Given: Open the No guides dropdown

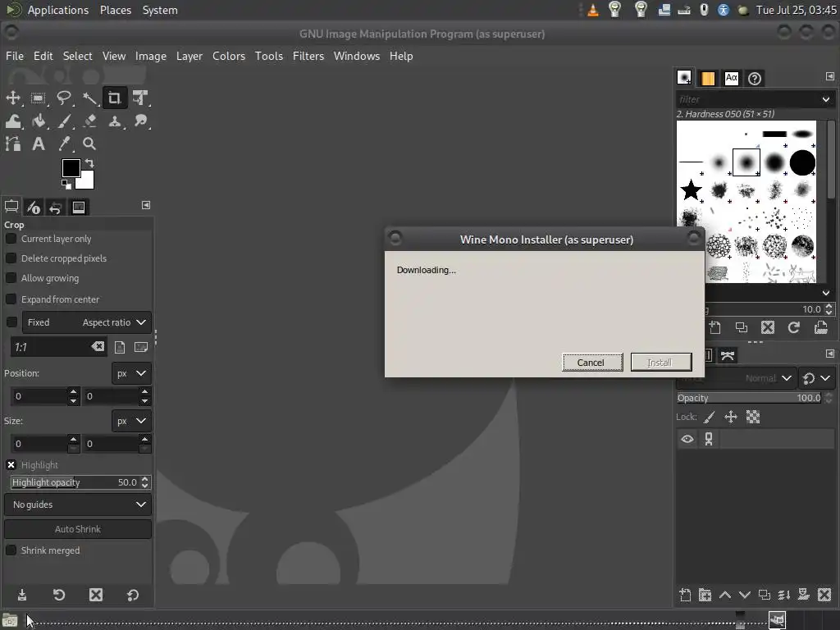Looking at the screenshot, I should [x=78, y=504].
